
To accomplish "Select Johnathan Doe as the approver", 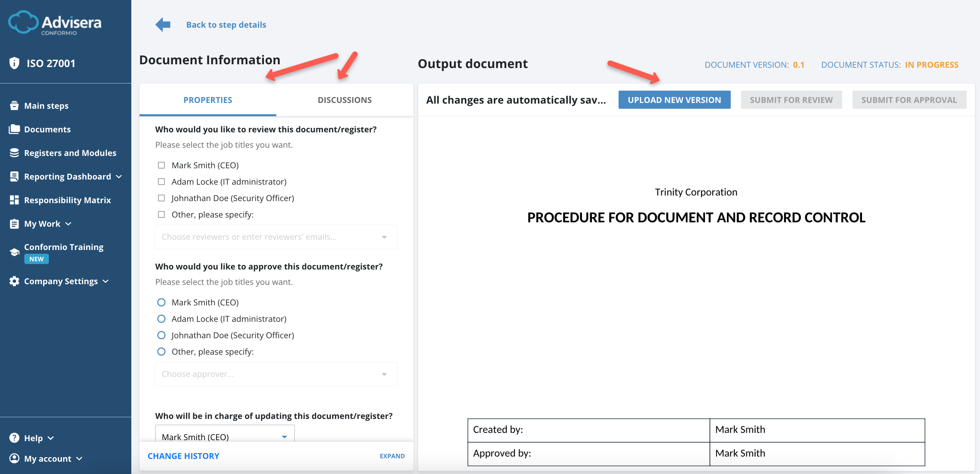I will tap(162, 335).
